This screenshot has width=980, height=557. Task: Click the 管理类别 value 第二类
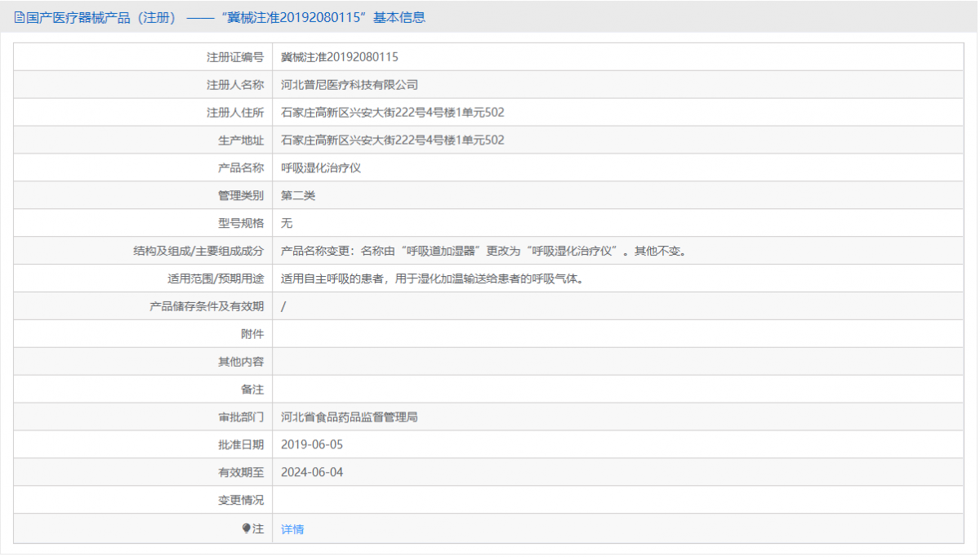coord(297,195)
